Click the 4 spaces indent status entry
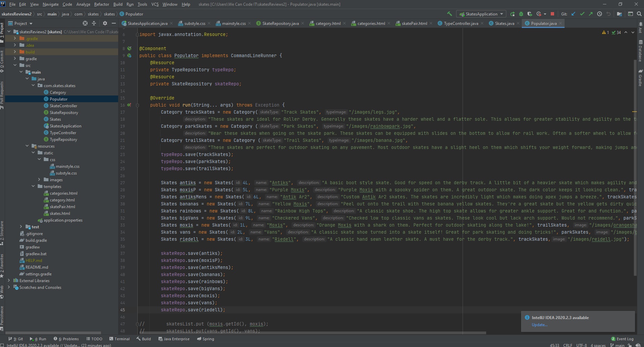 click(598, 345)
